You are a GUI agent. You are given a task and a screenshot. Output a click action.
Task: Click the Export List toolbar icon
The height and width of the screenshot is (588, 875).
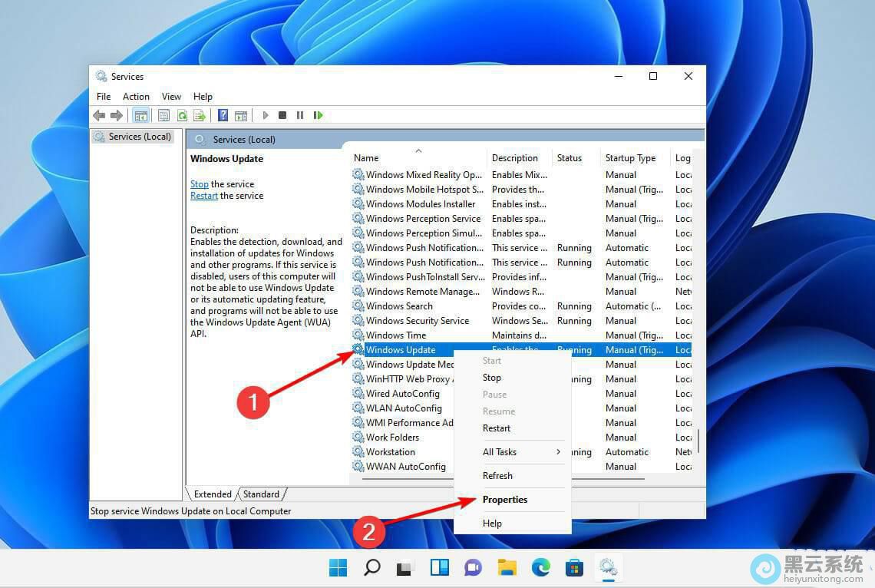point(200,115)
